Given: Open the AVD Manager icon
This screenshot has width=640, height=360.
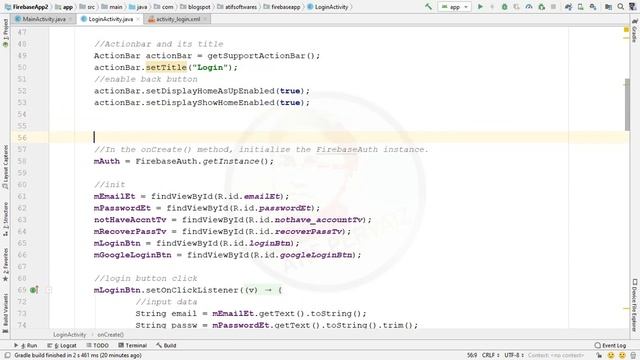Looking at the screenshot, I should (x=580, y=7).
